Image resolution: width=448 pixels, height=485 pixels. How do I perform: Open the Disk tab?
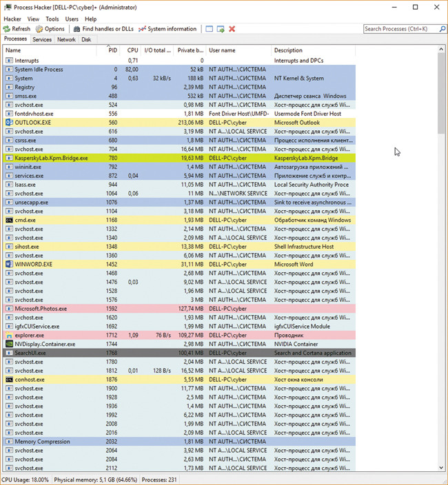click(86, 40)
